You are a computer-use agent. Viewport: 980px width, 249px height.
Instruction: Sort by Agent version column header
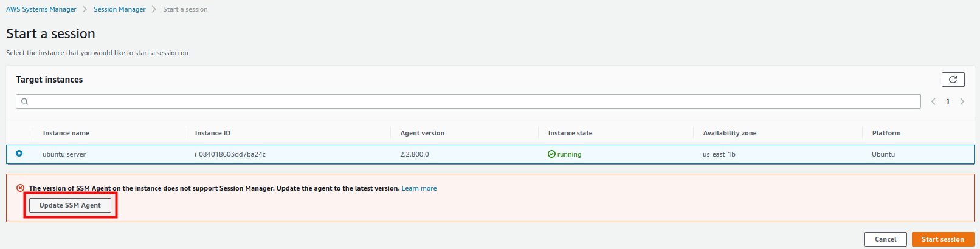[422, 133]
